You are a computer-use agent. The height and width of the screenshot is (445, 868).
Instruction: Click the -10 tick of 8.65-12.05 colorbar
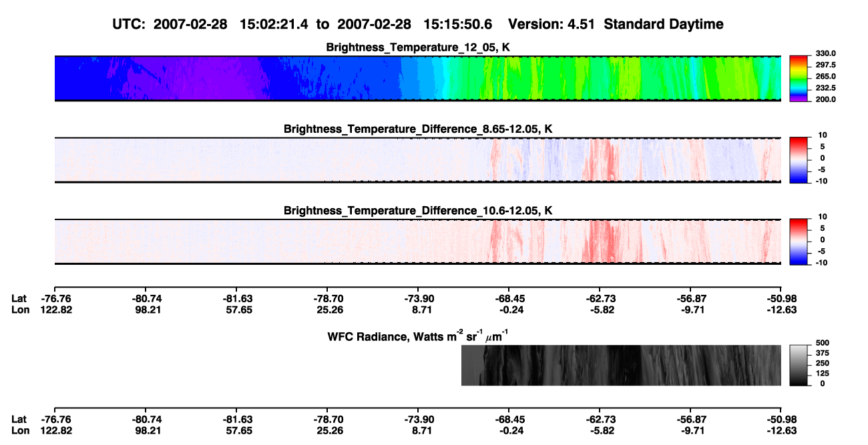(x=821, y=181)
